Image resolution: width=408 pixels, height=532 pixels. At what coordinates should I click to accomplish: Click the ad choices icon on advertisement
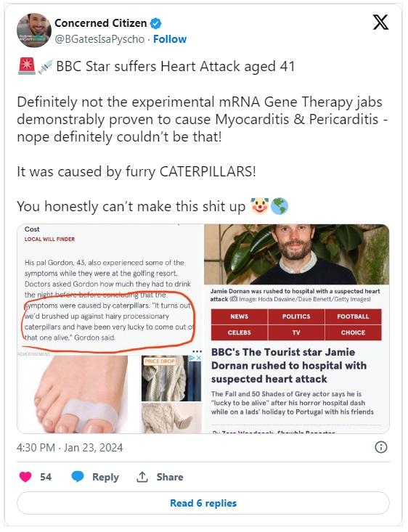(x=195, y=359)
